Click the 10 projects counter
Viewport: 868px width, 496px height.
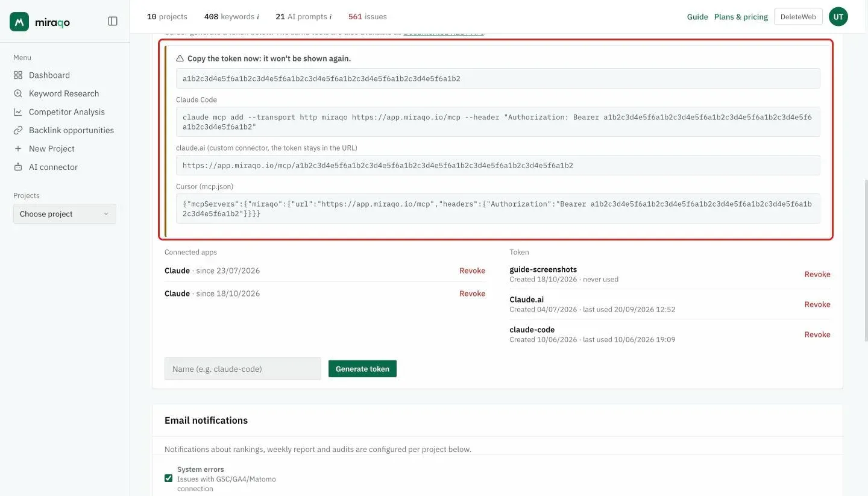click(x=167, y=17)
